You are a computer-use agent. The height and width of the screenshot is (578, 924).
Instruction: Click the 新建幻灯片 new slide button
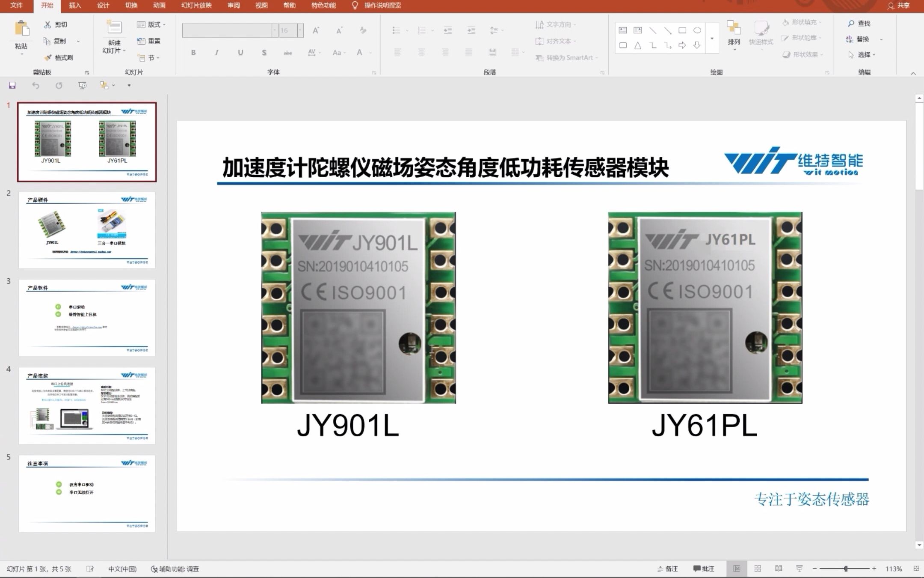(114, 37)
